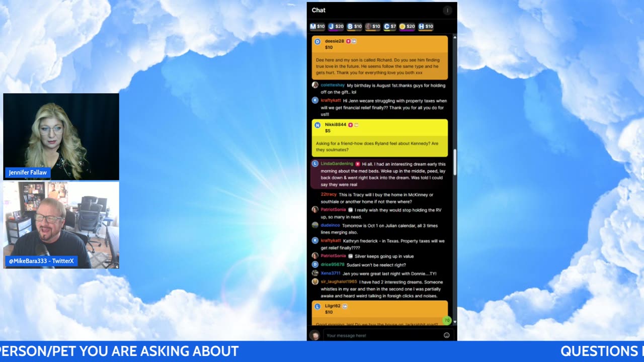The height and width of the screenshot is (362, 644).
Task: Click the 'Jennifer Fallaw' name label
Action: point(28,172)
